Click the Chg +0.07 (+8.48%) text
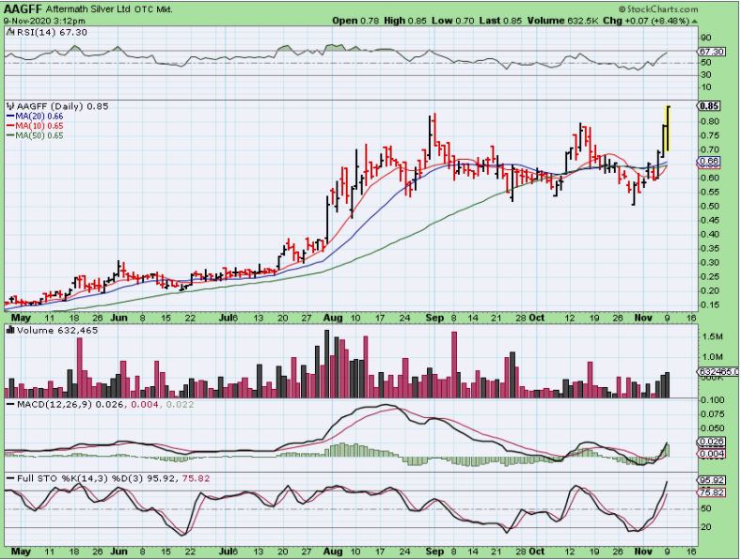The image size is (741, 560). [x=646, y=21]
